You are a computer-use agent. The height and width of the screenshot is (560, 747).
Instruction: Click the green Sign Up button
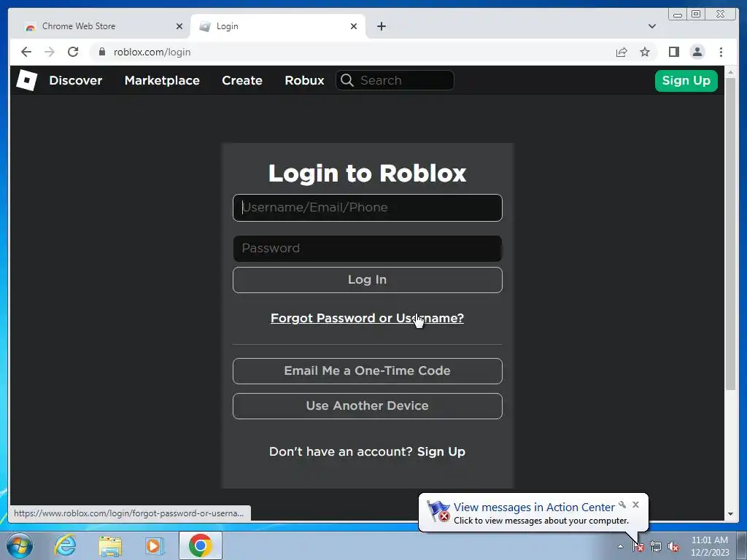[686, 80]
